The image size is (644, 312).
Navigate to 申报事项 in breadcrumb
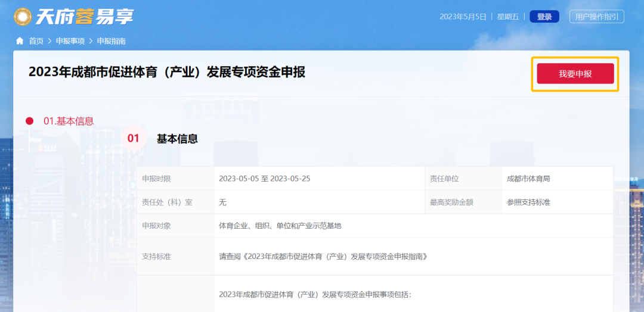tap(70, 41)
